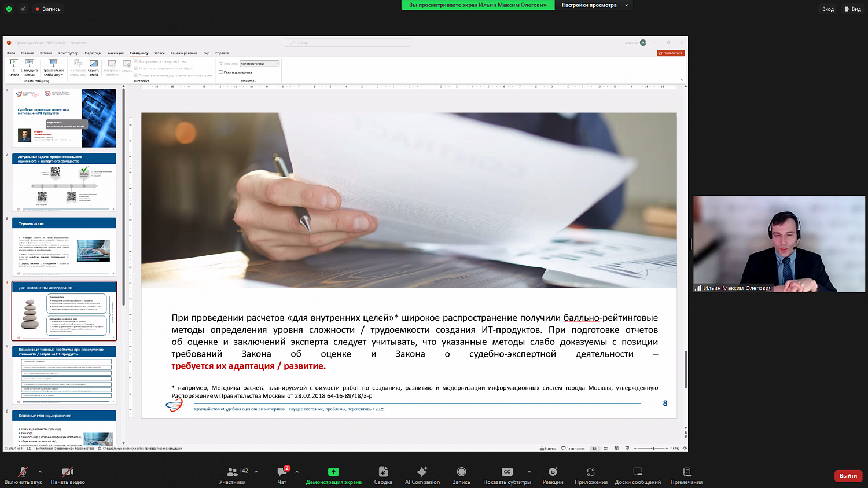Click the red Выйти leave button
The height and width of the screenshot is (488, 868).
click(848, 475)
